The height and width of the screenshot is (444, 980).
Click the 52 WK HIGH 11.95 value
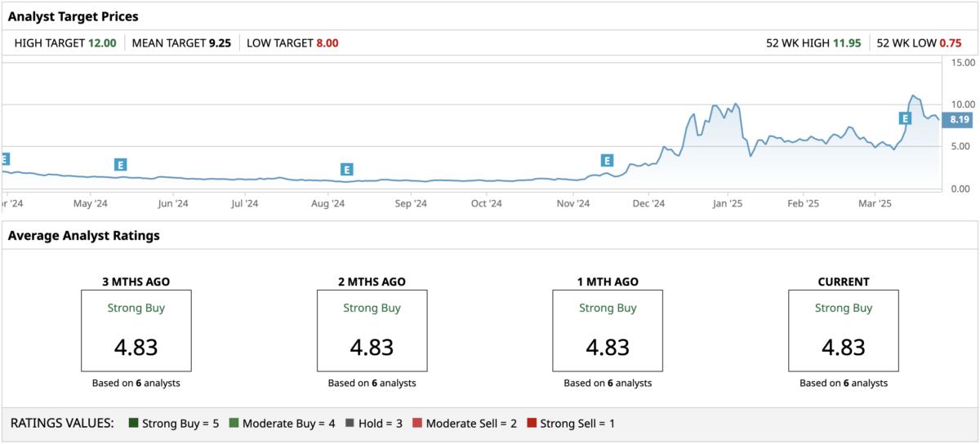point(847,42)
